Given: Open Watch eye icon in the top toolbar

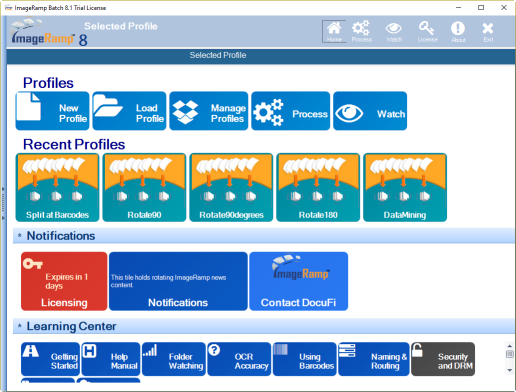Looking at the screenshot, I should tap(394, 32).
